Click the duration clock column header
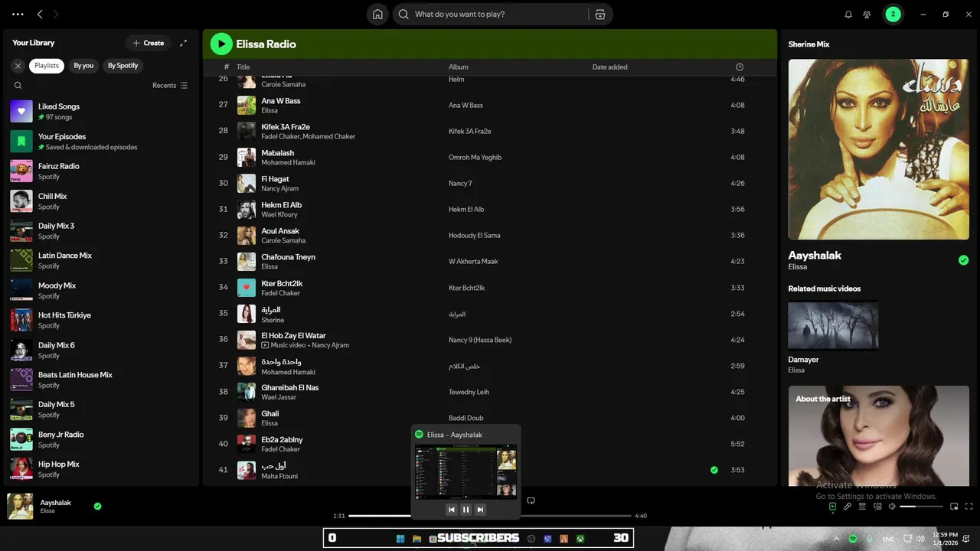Viewport: 980px width, 551px height. (x=739, y=67)
